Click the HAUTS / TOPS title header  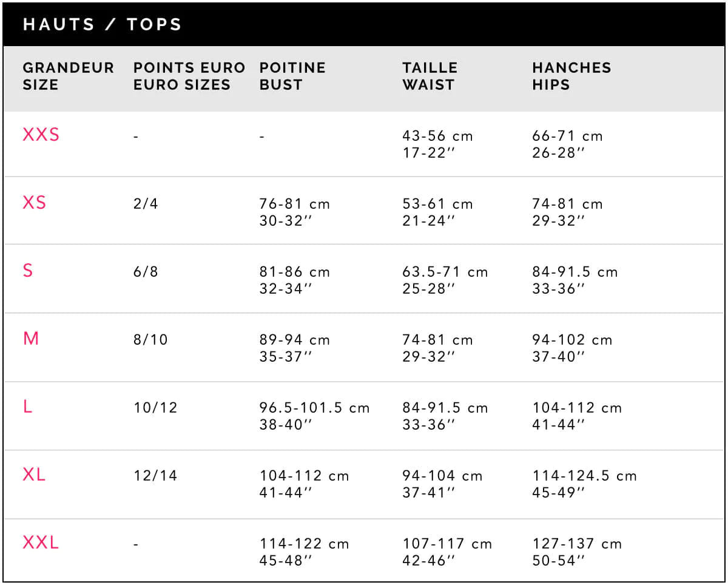tap(102, 25)
